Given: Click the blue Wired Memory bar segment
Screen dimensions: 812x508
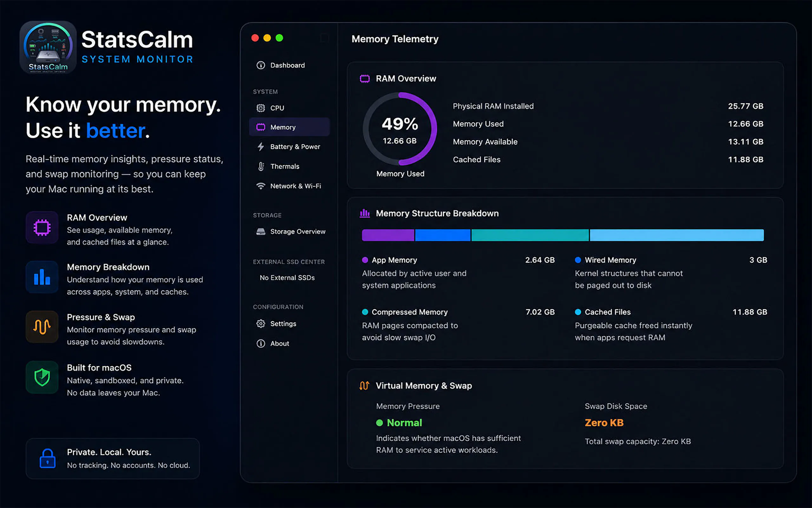Looking at the screenshot, I should [x=442, y=235].
